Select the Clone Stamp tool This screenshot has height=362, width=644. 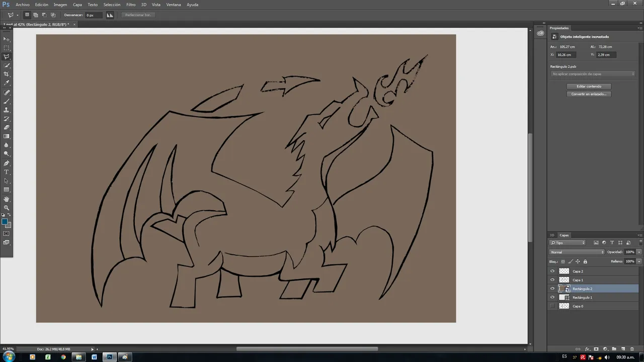[7, 110]
